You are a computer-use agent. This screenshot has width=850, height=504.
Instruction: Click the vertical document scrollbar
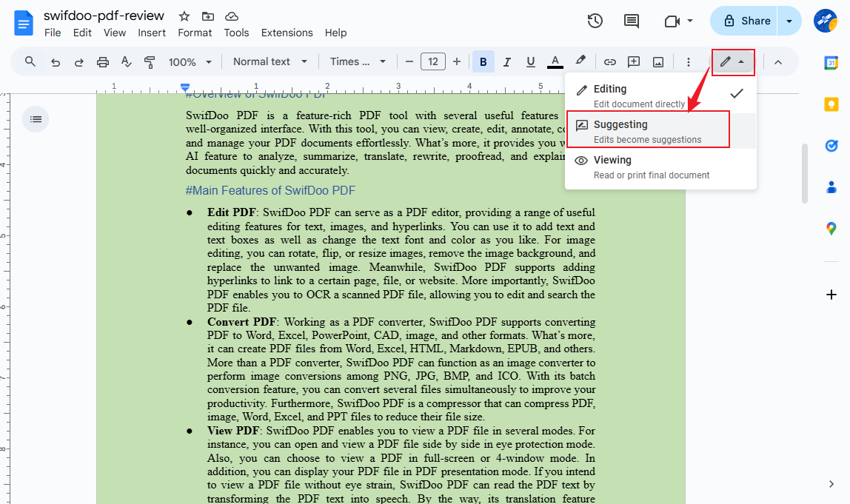pyautogui.click(x=805, y=173)
